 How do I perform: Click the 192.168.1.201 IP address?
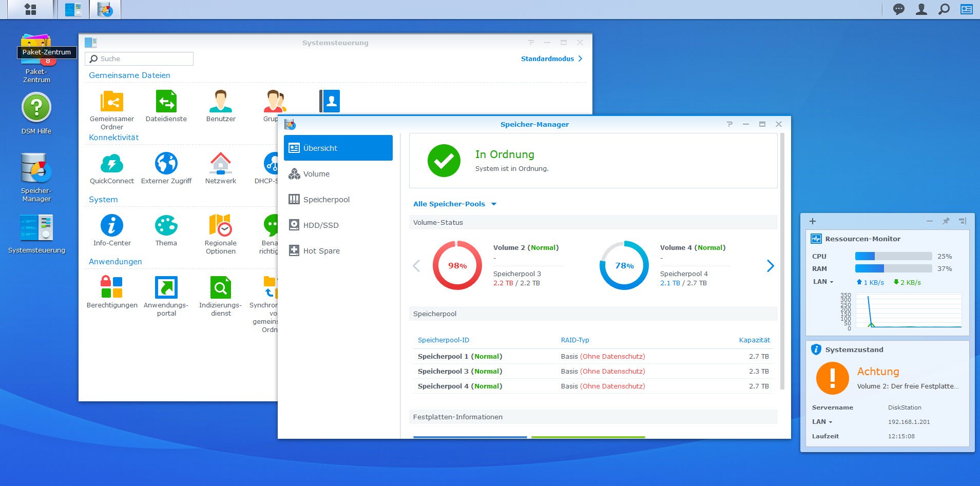(x=909, y=422)
